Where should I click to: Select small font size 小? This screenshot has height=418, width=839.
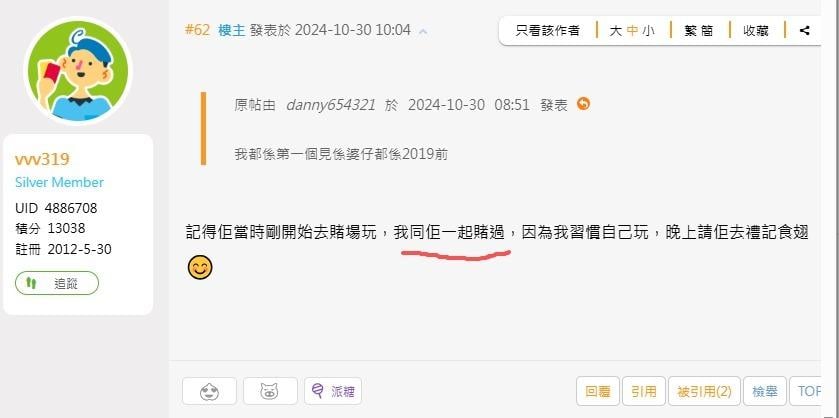point(649,31)
